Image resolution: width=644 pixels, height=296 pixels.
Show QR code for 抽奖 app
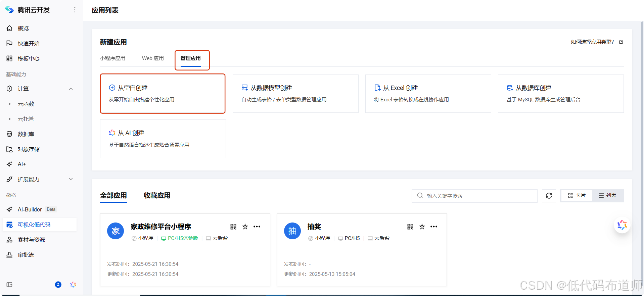click(x=410, y=227)
